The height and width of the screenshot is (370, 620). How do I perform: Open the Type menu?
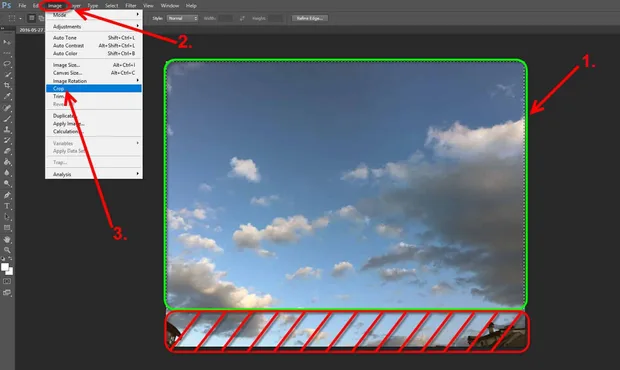tap(93, 6)
